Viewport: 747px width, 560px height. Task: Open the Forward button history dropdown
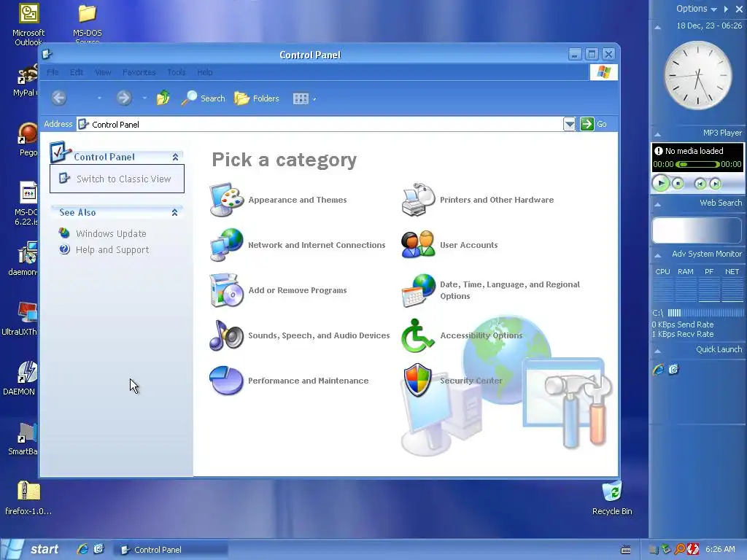144,98
